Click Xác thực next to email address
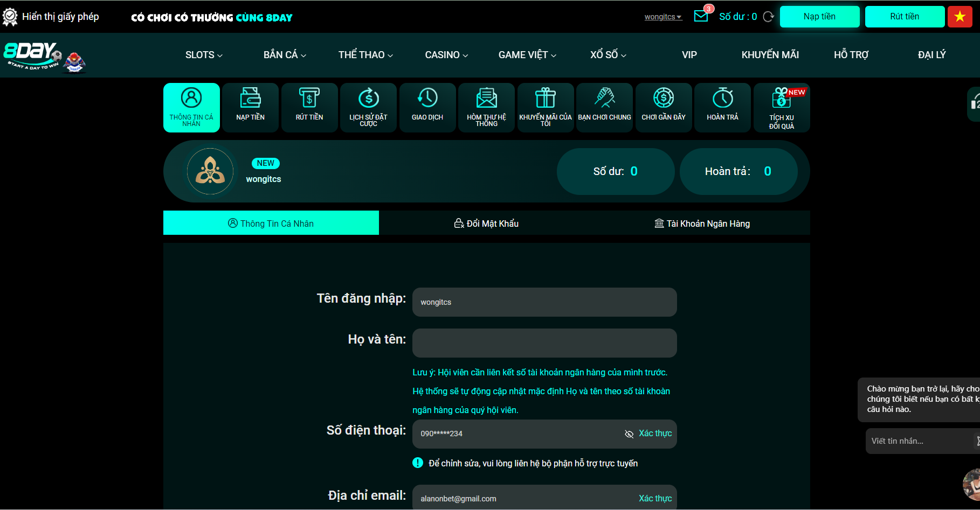Viewport: 980px width, 510px height. tap(655, 499)
